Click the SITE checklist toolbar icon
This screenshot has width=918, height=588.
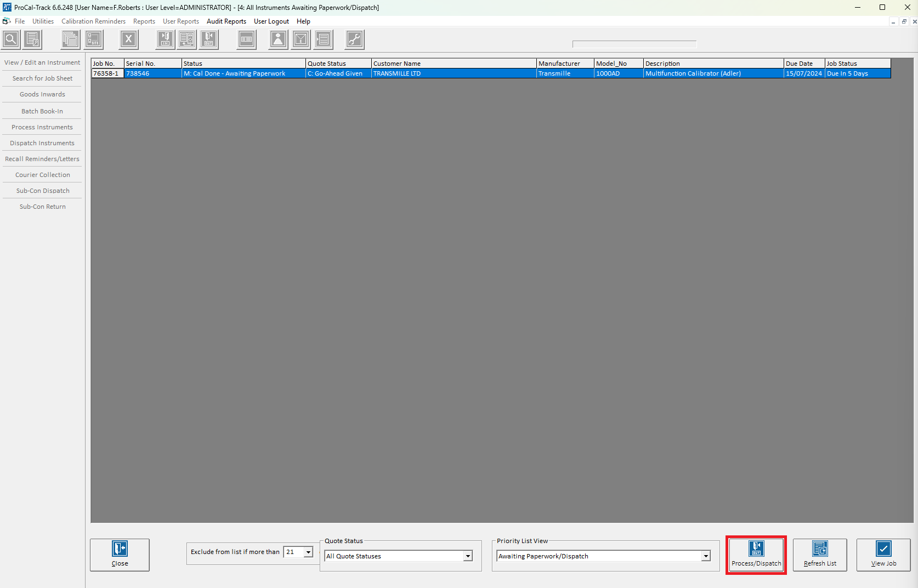tap(94, 39)
